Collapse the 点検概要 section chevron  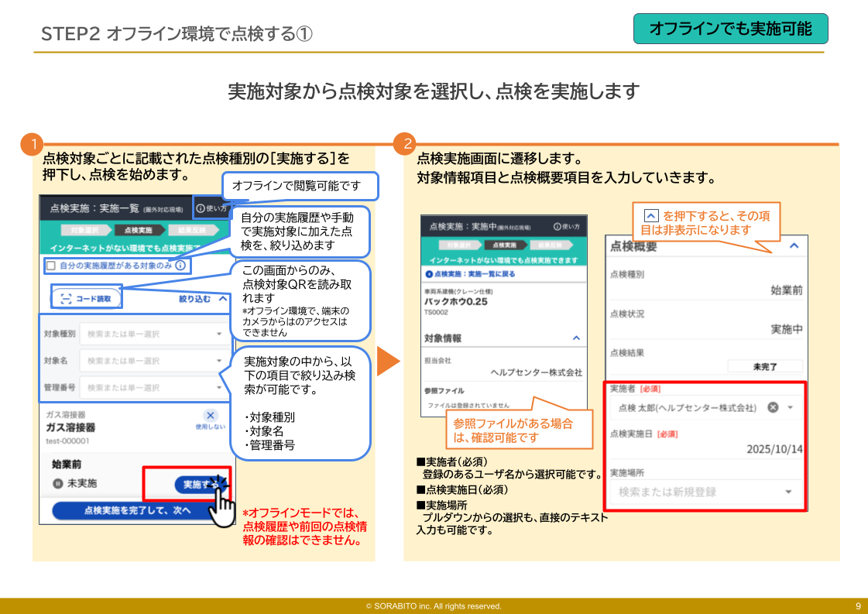click(x=792, y=246)
